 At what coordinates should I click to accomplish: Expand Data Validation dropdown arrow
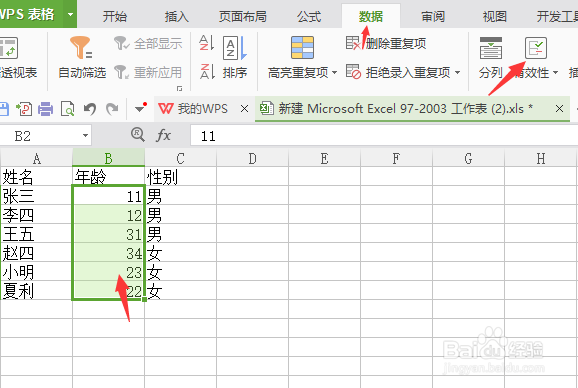point(555,73)
